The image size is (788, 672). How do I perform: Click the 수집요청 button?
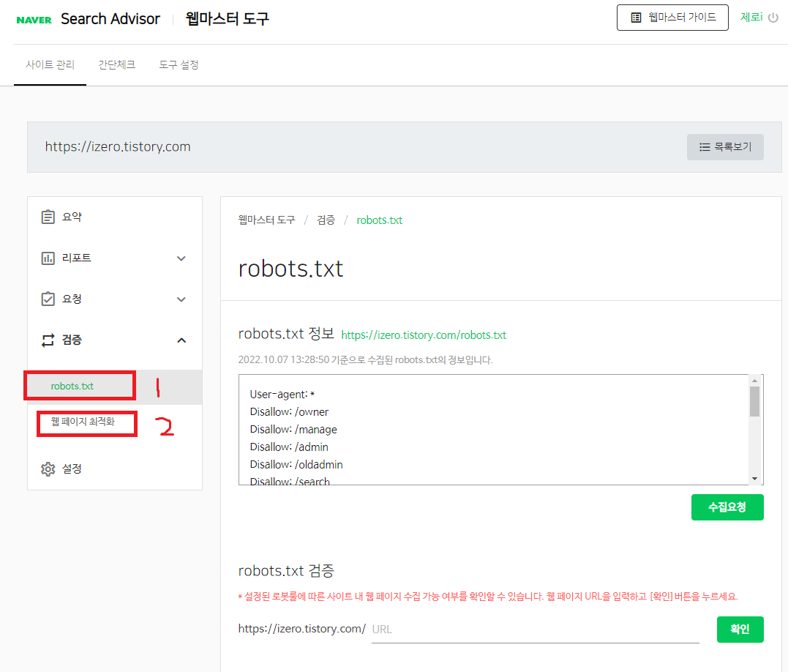click(727, 507)
